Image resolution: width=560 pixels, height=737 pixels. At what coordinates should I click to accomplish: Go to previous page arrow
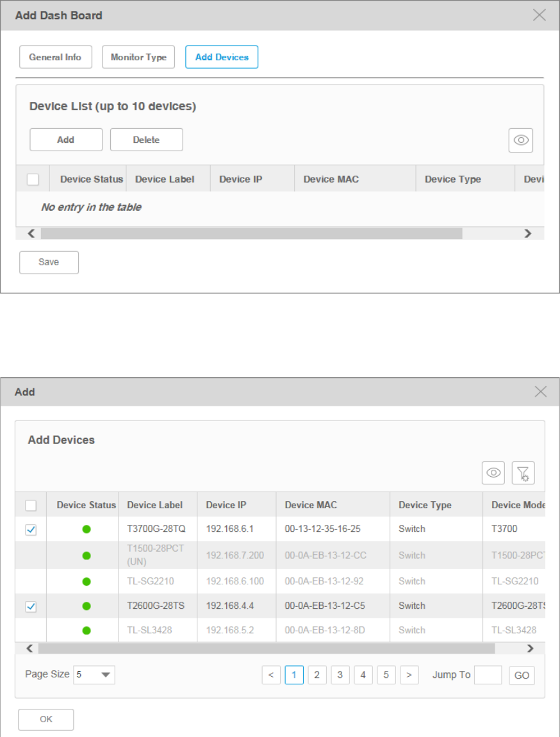271,675
